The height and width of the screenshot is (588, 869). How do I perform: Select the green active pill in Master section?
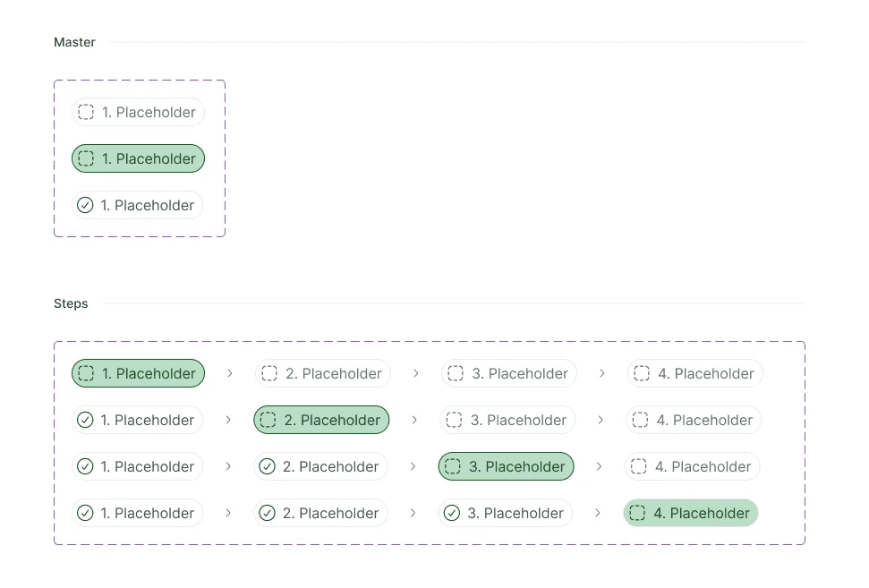139,158
